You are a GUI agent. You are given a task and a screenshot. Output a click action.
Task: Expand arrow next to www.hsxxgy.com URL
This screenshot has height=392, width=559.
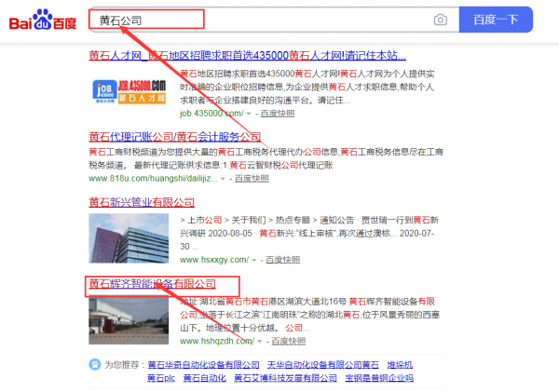tap(252, 259)
